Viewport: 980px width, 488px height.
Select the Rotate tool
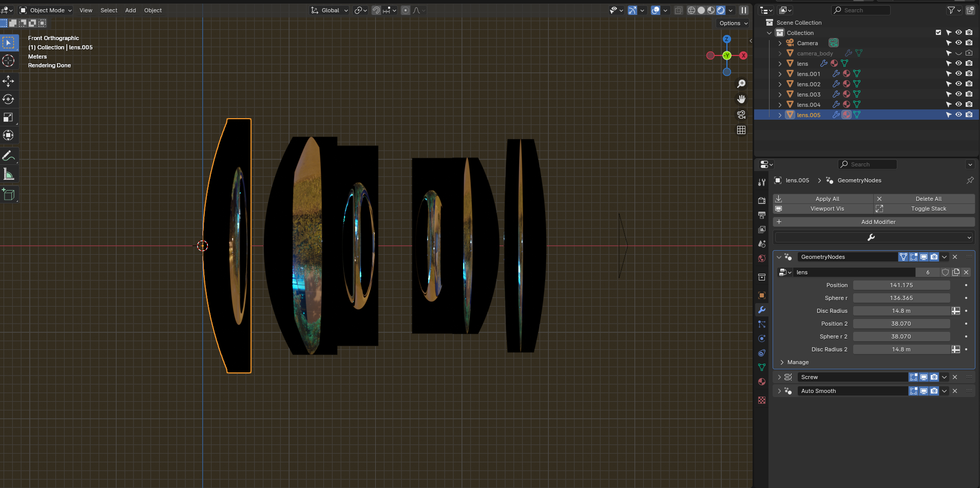click(8, 99)
